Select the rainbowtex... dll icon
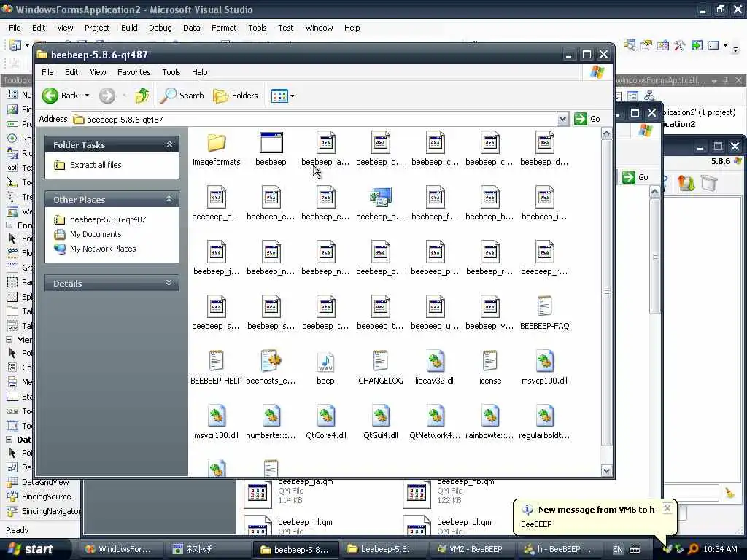This screenshot has width=747, height=560. point(489,416)
